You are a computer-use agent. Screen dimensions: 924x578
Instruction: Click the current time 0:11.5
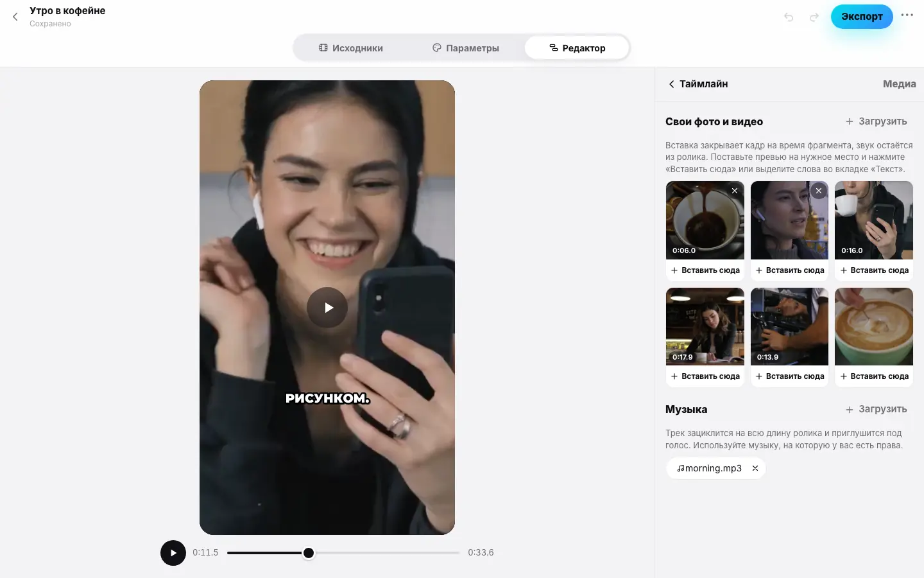[205, 552]
